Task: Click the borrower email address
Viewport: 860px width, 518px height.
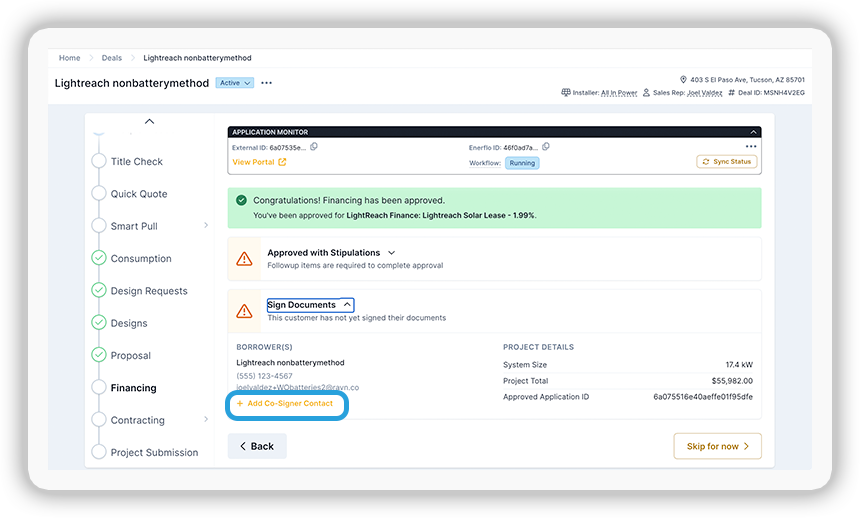Action: click(x=298, y=387)
